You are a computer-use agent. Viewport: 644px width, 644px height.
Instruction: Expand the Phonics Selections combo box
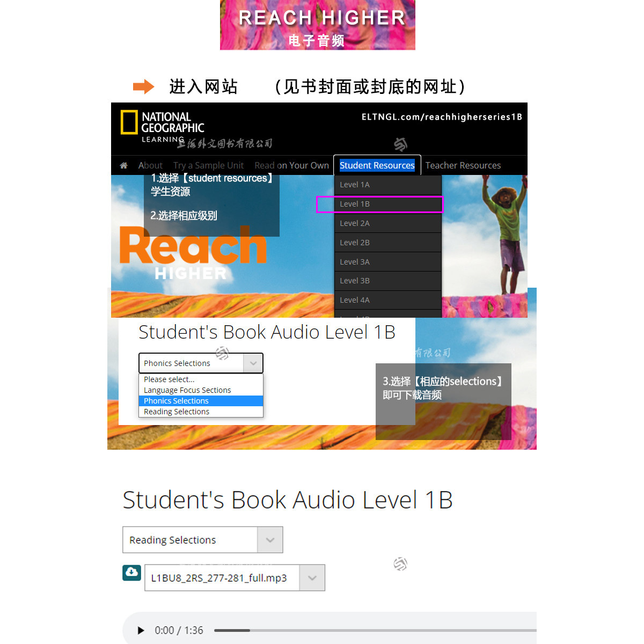(x=201, y=363)
